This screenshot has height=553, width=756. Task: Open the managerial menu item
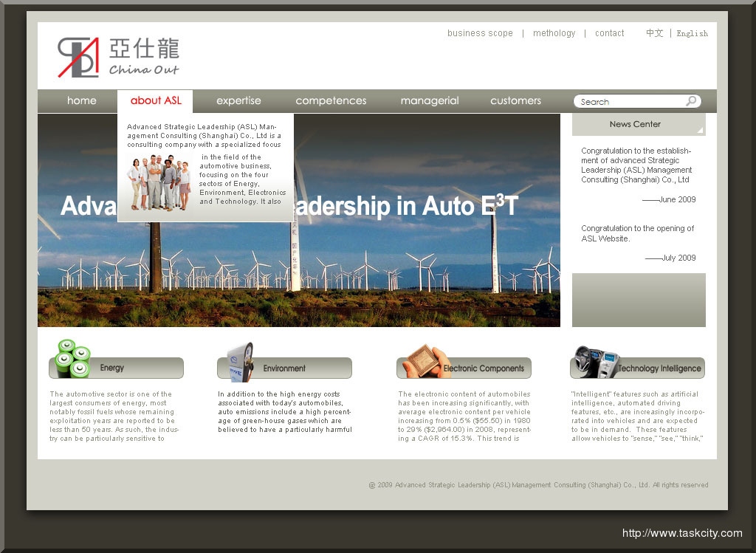tap(430, 100)
